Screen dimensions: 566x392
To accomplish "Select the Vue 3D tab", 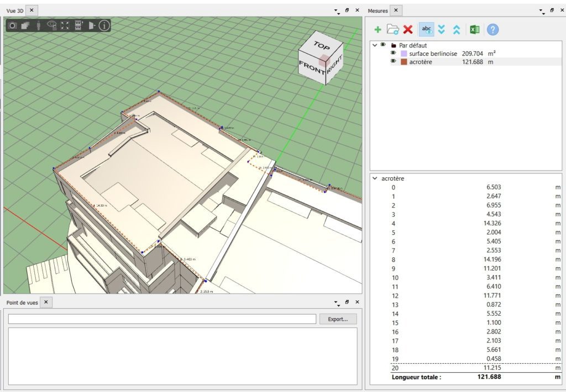I will [x=15, y=11].
